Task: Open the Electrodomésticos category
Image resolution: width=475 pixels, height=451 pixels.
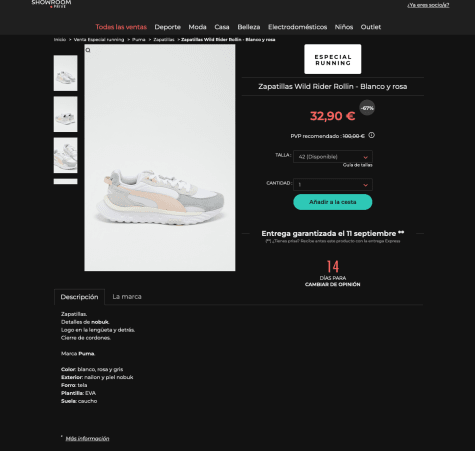Action: coord(297,27)
